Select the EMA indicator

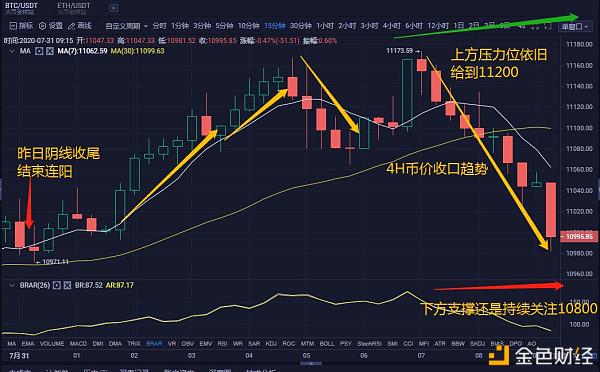[x=28, y=344]
